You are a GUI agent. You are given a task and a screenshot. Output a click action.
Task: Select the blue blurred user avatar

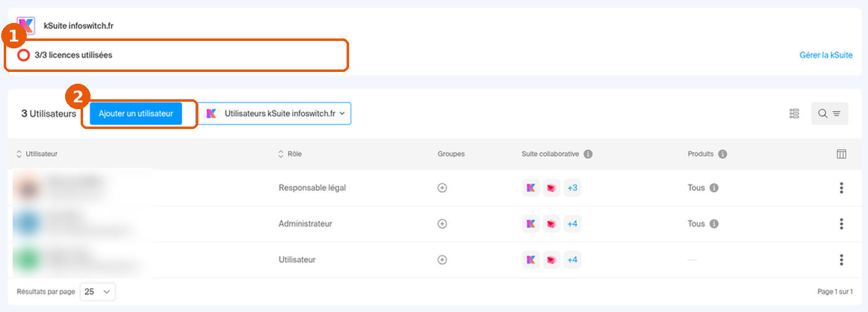tap(27, 223)
